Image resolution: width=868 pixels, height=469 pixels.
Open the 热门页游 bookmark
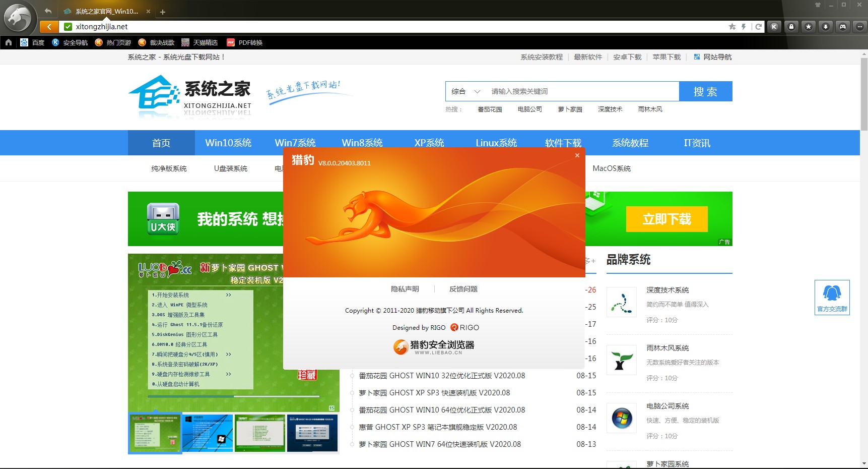point(113,42)
